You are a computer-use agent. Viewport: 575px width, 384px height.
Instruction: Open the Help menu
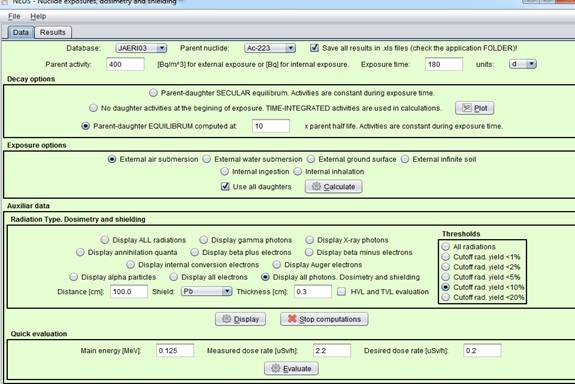tap(38, 17)
